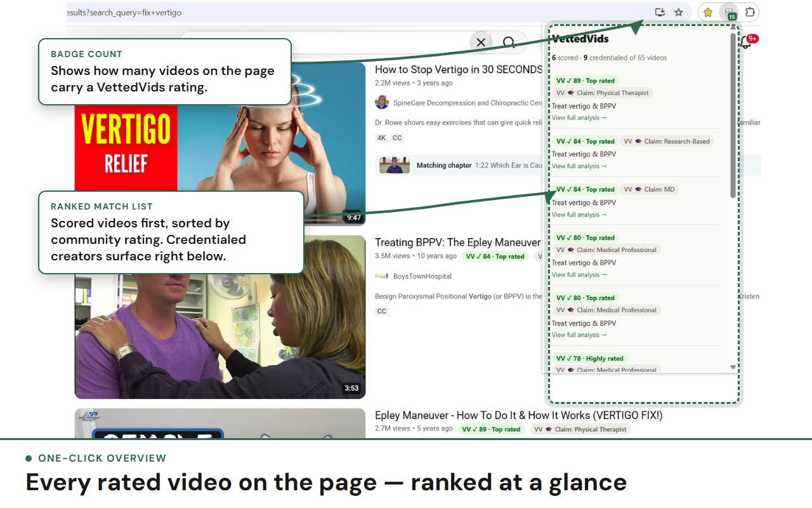Click the VettedVids popup scrollbar thumb
Viewport: 812px width, 508px height.
click(733, 114)
